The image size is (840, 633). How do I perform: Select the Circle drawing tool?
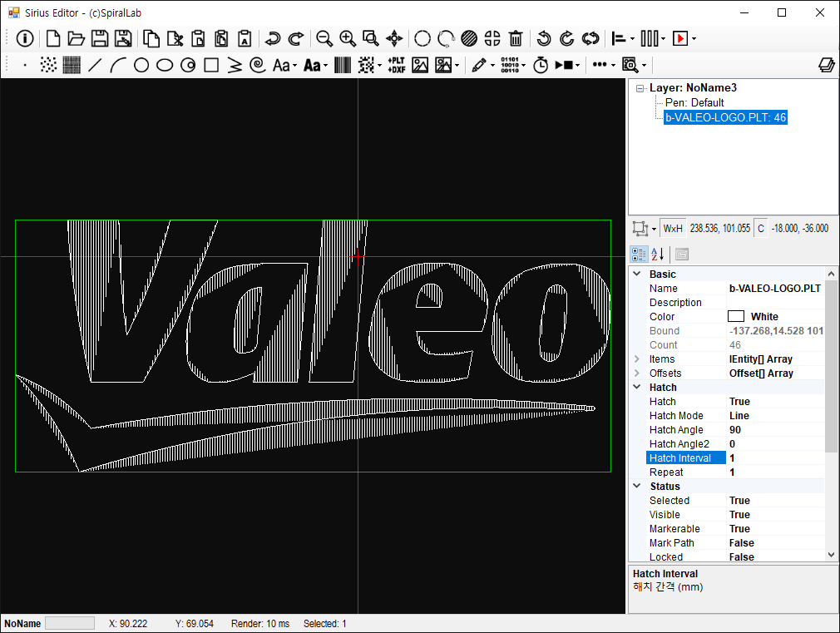[x=141, y=66]
